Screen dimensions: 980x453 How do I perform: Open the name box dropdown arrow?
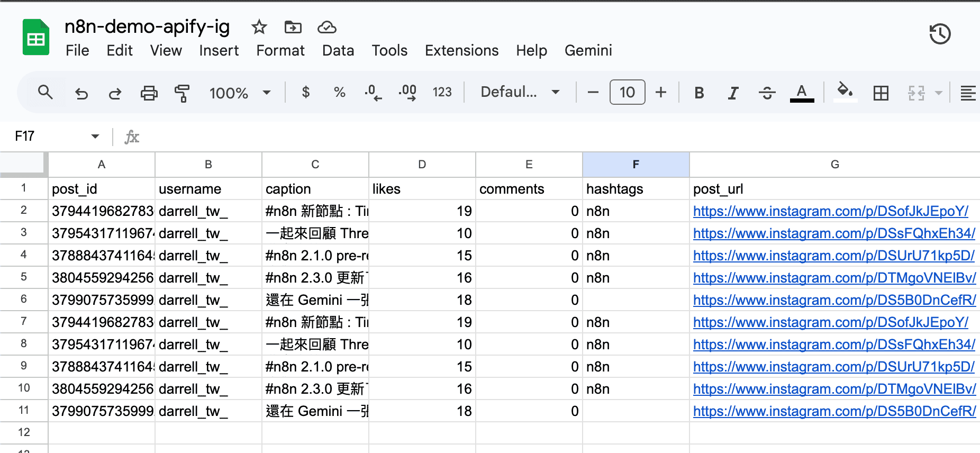point(95,137)
